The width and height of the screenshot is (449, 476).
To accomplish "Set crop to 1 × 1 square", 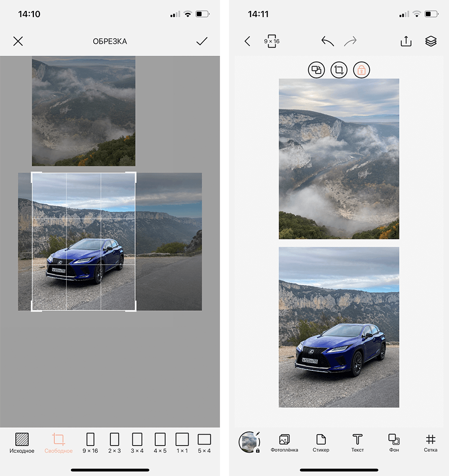I will (182, 442).
